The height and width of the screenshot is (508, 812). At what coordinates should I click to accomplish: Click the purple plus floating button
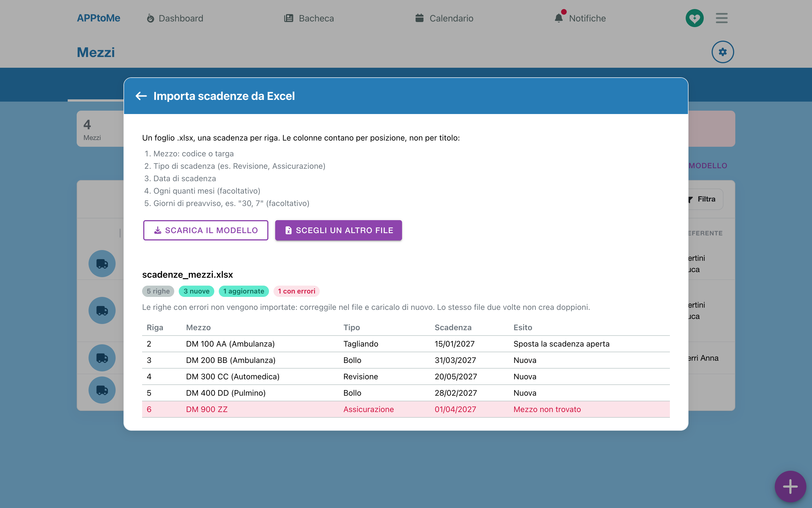click(790, 487)
